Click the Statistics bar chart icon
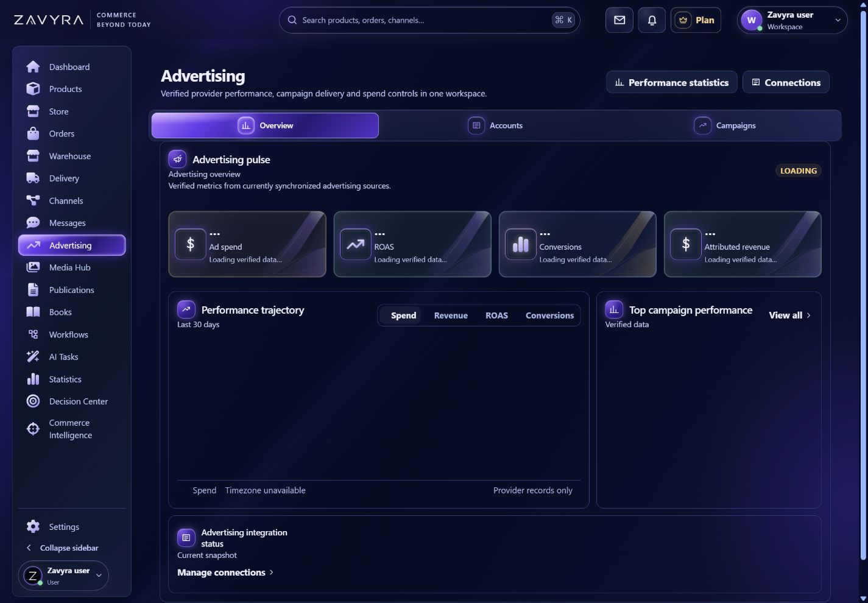The image size is (868, 603). coord(34,379)
